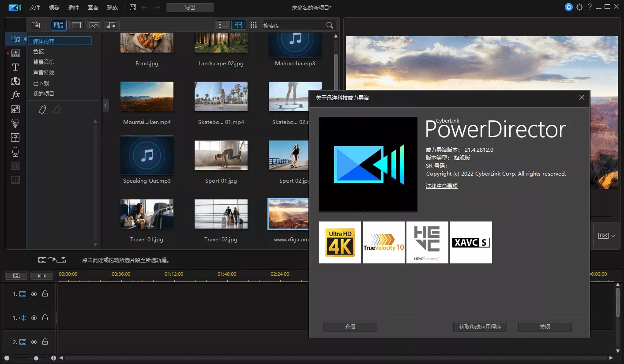The height and width of the screenshot is (364, 624).
Task: Open the Effect room (fx icon)
Action: click(x=15, y=94)
